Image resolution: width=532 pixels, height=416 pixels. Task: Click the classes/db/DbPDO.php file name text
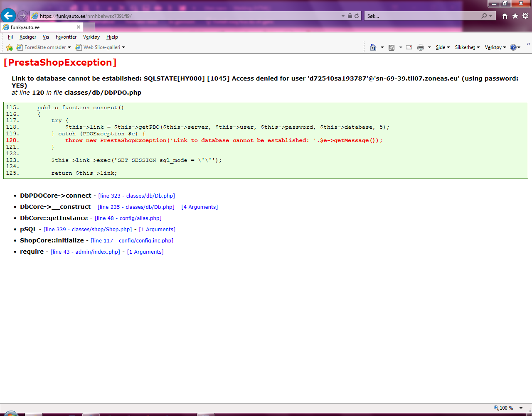click(103, 93)
